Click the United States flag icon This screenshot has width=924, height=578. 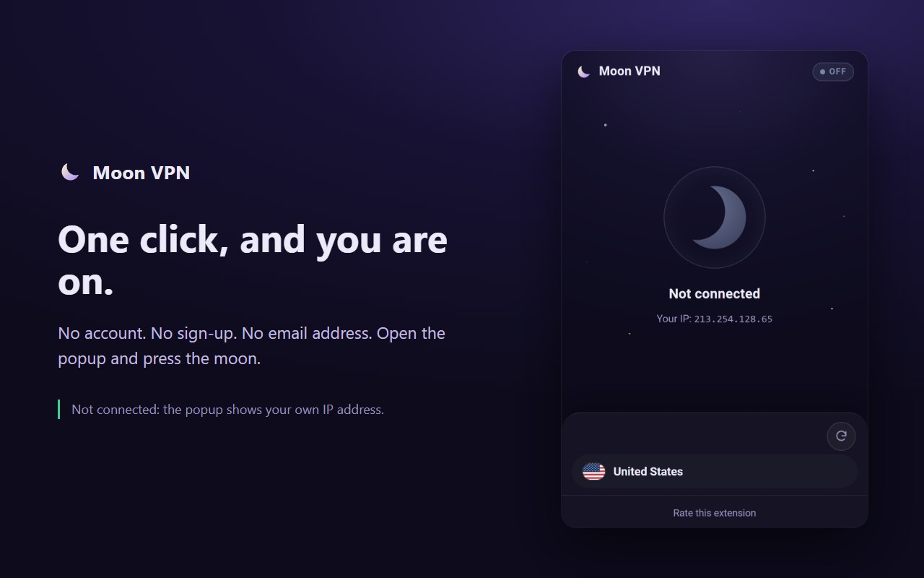click(x=593, y=472)
